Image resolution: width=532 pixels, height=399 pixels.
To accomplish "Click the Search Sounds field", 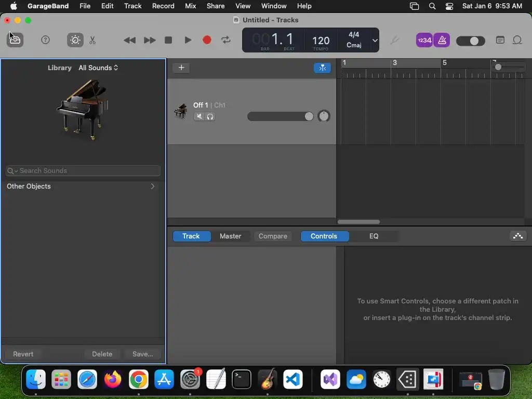I will (83, 170).
